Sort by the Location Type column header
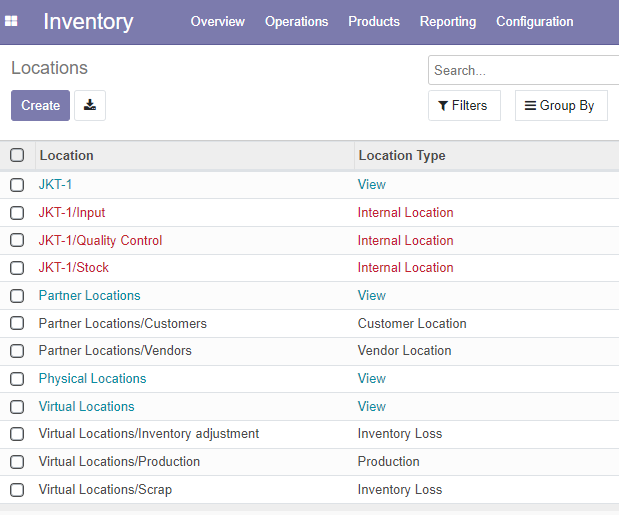The image size is (619, 515). coord(402,155)
